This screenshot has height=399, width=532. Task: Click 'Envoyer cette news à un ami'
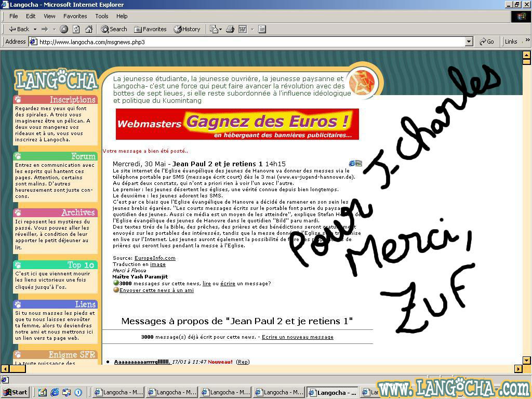click(156, 290)
